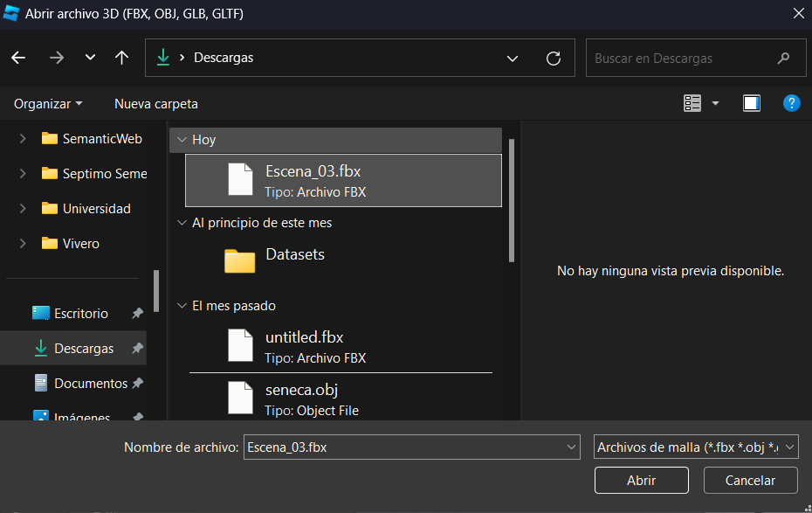Expand the Universidad folder in tree
812x513 pixels.
[x=23, y=209]
